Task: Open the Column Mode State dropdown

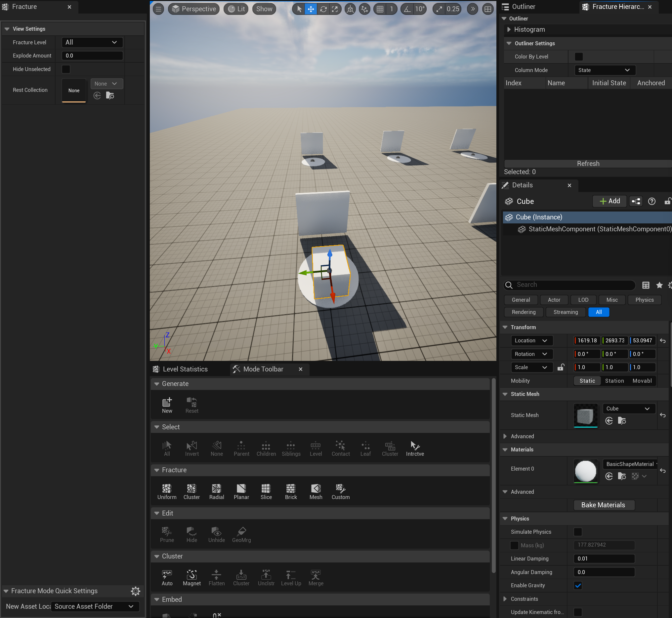Action: click(605, 70)
